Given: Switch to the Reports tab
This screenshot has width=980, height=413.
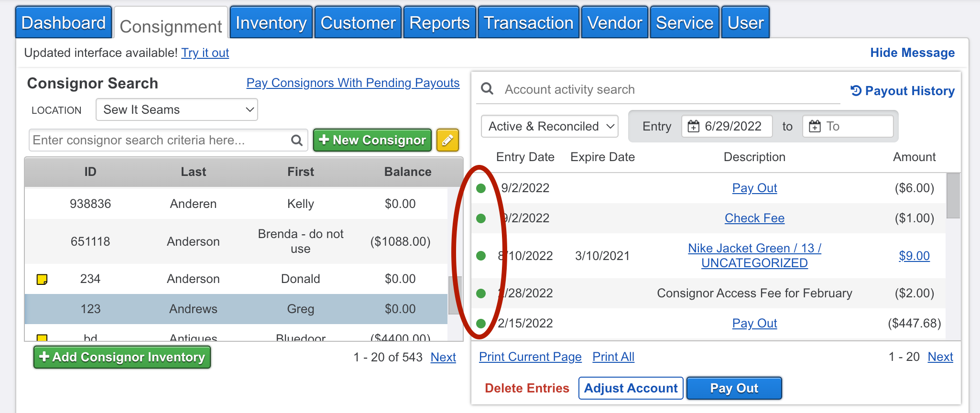Looking at the screenshot, I should point(439,22).
